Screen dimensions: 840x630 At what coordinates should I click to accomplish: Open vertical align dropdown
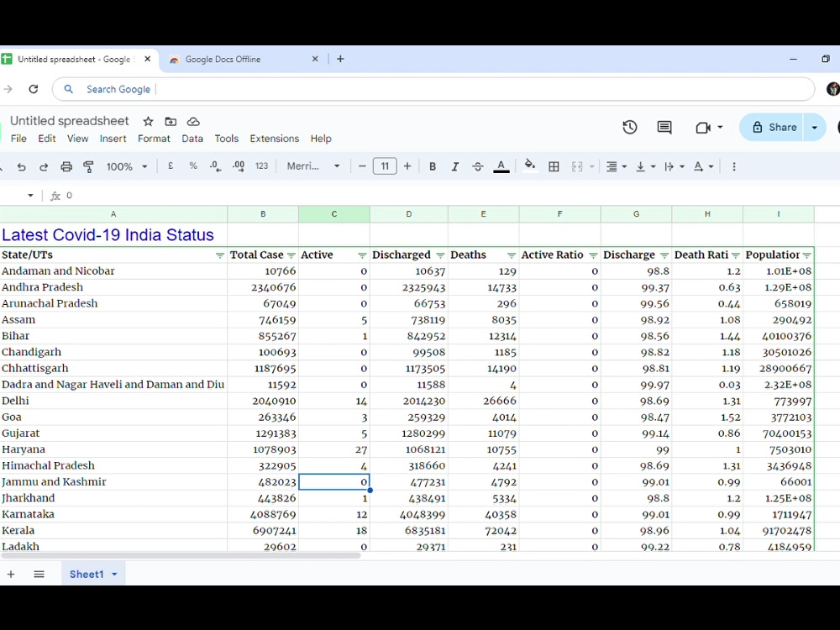[645, 166]
